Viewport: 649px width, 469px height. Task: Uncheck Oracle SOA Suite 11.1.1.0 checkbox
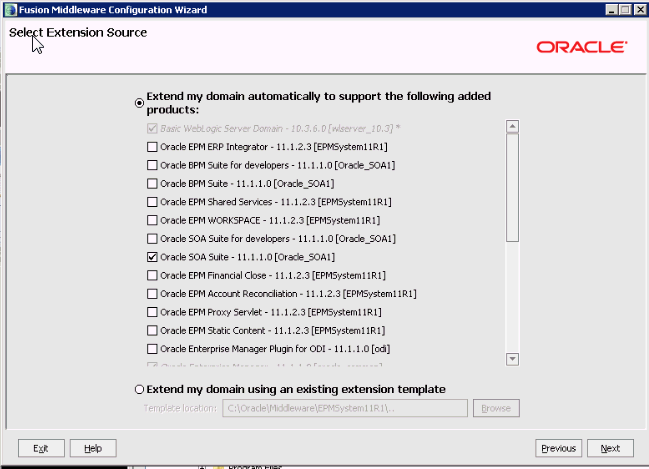(152, 257)
